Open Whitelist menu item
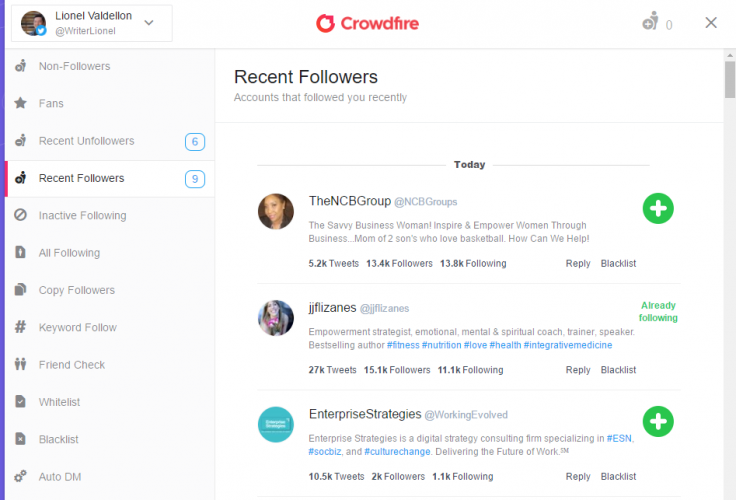Screen dimensions: 736x500 click(110, 402)
